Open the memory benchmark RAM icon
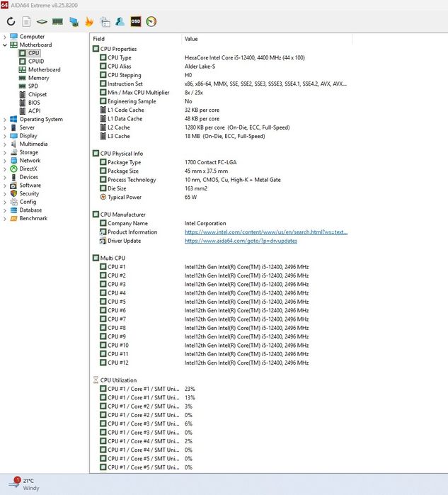Image resolution: width=448 pixels, height=495 pixels. click(x=57, y=21)
